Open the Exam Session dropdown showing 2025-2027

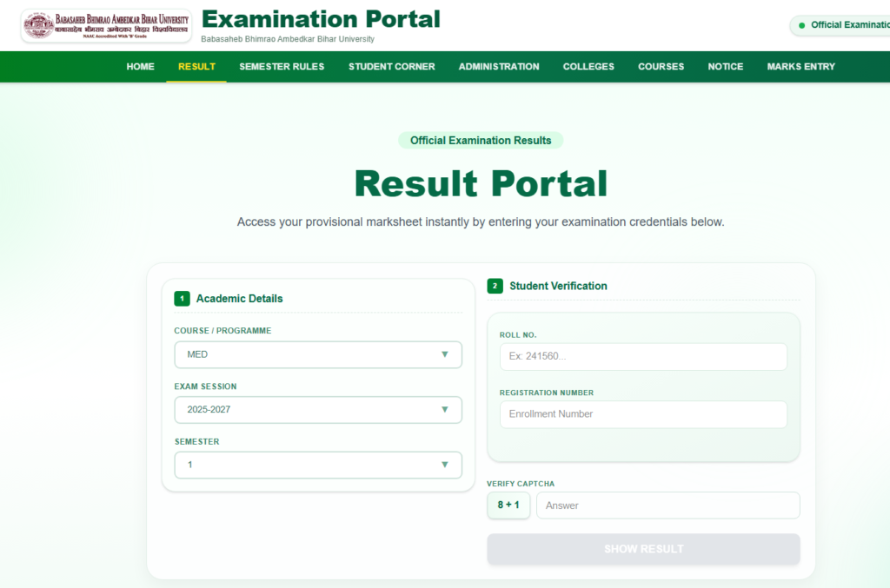pos(318,409)
